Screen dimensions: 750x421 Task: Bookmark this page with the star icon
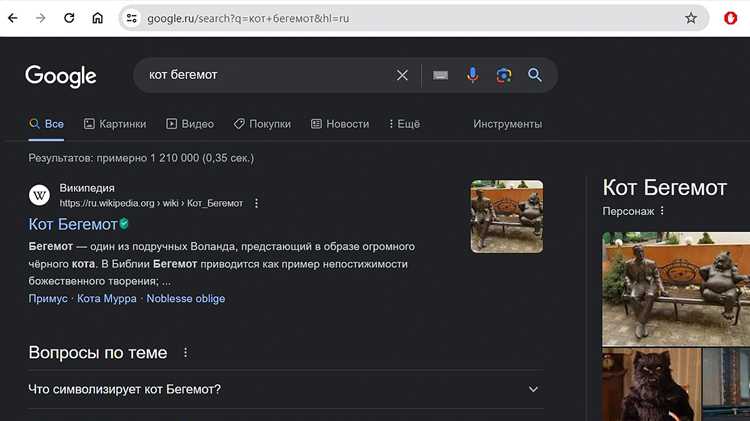coord(691,18)
